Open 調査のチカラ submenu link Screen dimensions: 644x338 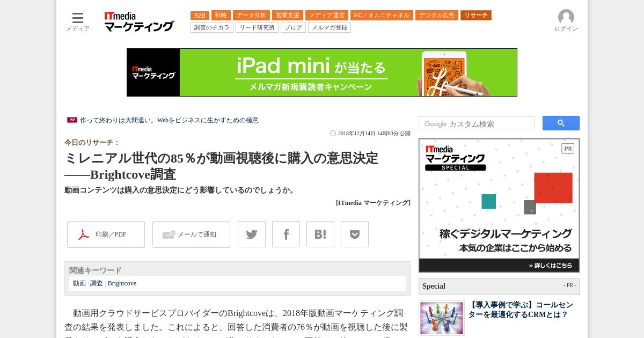[x=212, y=27]
